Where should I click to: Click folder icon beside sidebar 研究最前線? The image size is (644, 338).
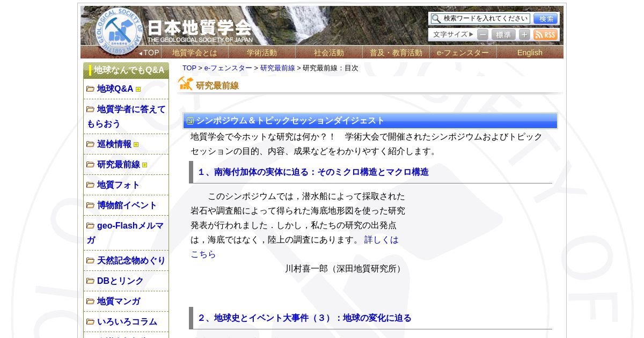click(90, 165)
